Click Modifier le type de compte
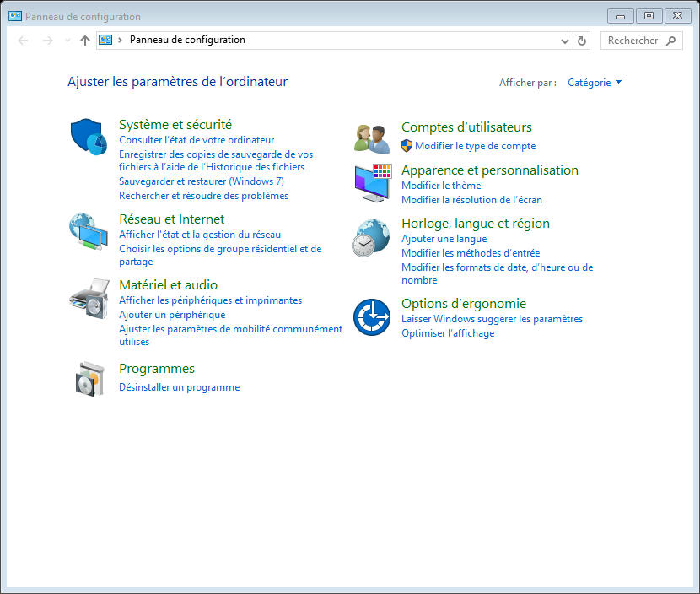The height and width of the screenshot is (594, 700). click(475, 146)
